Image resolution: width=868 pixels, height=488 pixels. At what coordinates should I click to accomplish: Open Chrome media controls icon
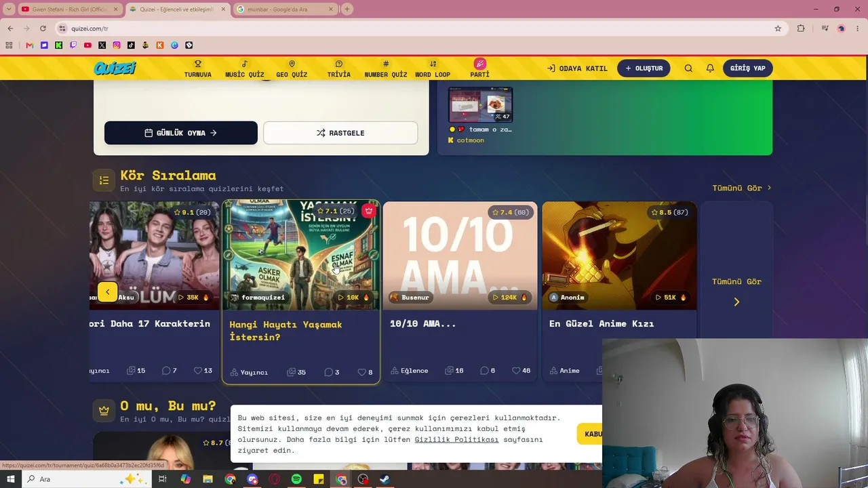[x=825, y=28]
